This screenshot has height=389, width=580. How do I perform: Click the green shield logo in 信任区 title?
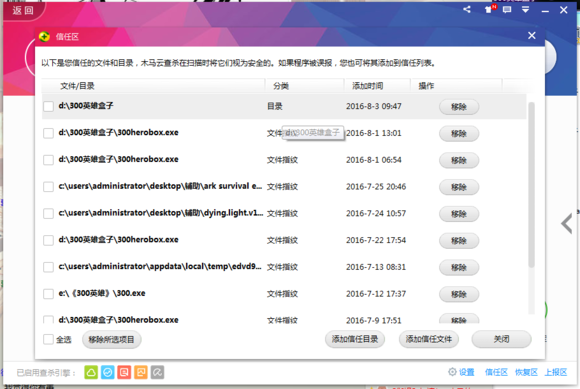click(x=44, y=36)
